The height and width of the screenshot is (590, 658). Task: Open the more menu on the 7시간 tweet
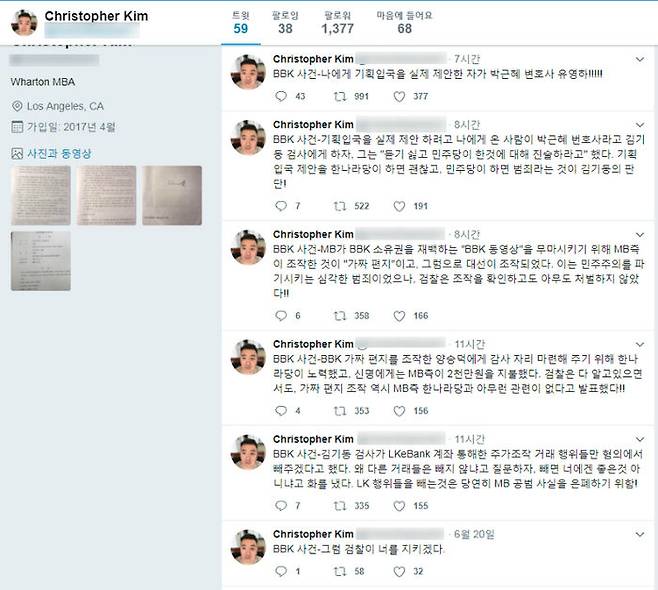(x=640, y=60)
